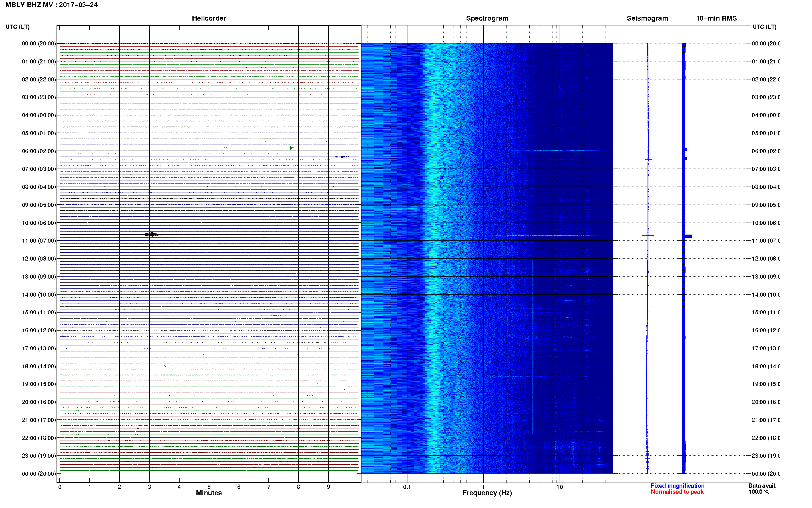The height and width of the screenshot is (508, 812).
Task: Click minute tick '5' below the helicorder
Action: (209, 487)
